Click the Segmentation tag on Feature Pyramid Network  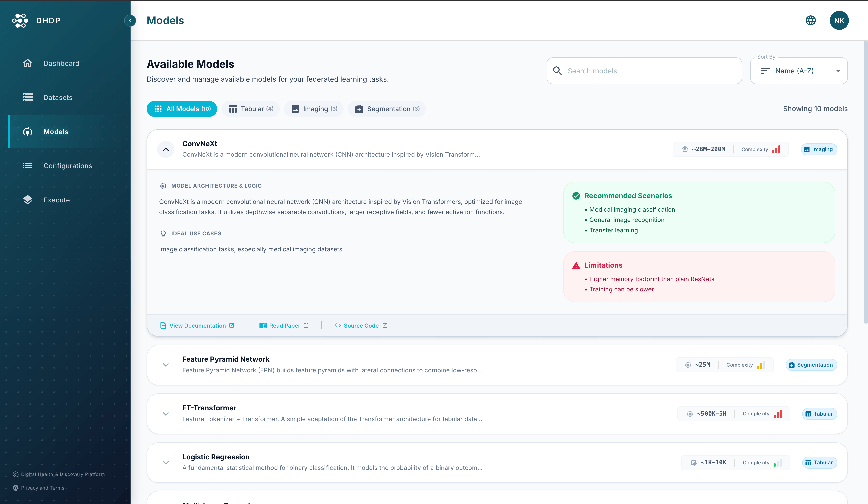(811, 365)
